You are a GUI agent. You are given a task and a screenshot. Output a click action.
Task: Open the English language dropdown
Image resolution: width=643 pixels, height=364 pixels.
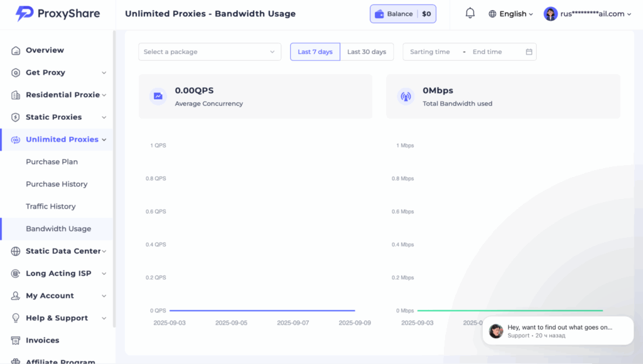pos(511,14)
